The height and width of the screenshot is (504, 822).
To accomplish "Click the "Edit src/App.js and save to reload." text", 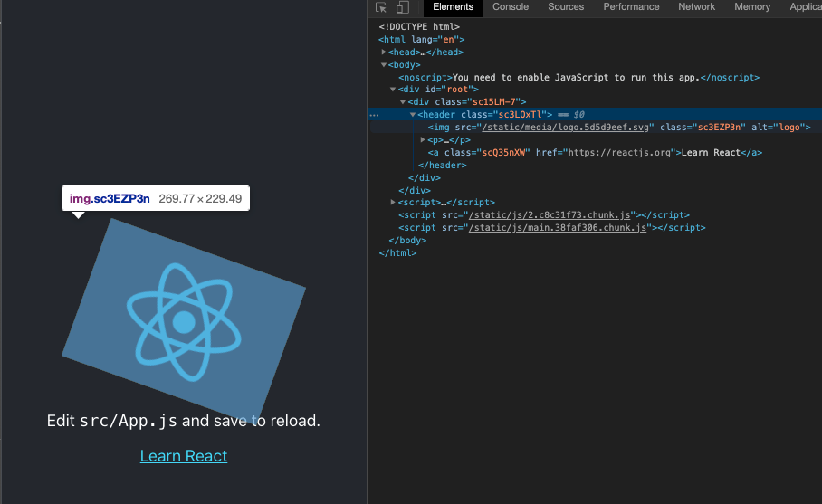I will click(x=184, y=421).
